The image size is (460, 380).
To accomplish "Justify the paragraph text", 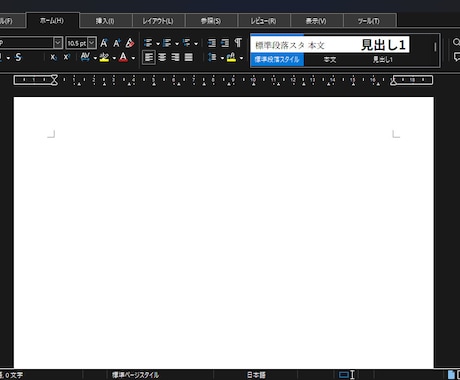I will click(x=189, y=57).
